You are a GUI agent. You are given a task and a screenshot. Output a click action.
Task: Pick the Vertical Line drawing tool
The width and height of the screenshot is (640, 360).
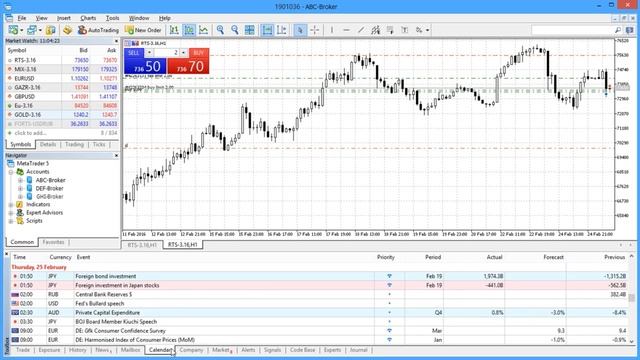[x=332, y=30]
